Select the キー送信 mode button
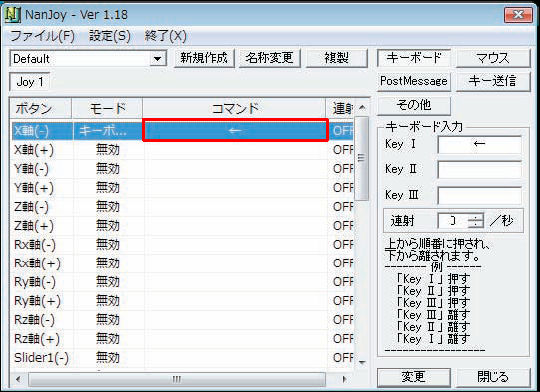This screenshot has width=540, height=392. tap(493, 81)
